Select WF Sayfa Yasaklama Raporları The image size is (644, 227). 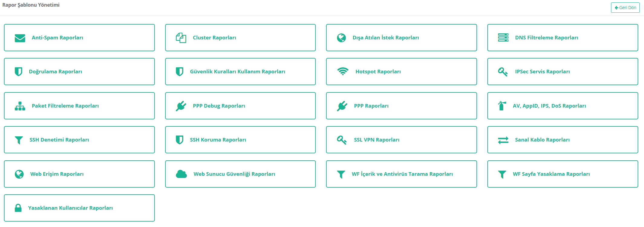(551, 174)
